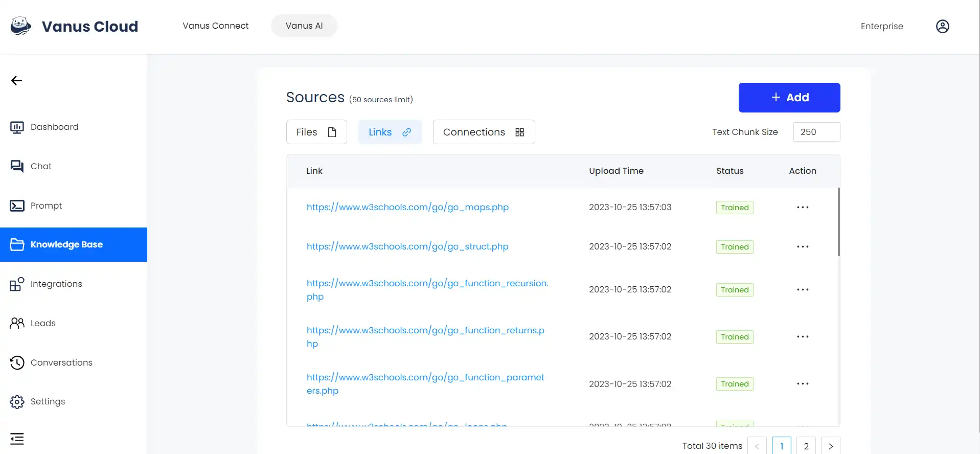Click the Leads people icon

tap(17, 323)
